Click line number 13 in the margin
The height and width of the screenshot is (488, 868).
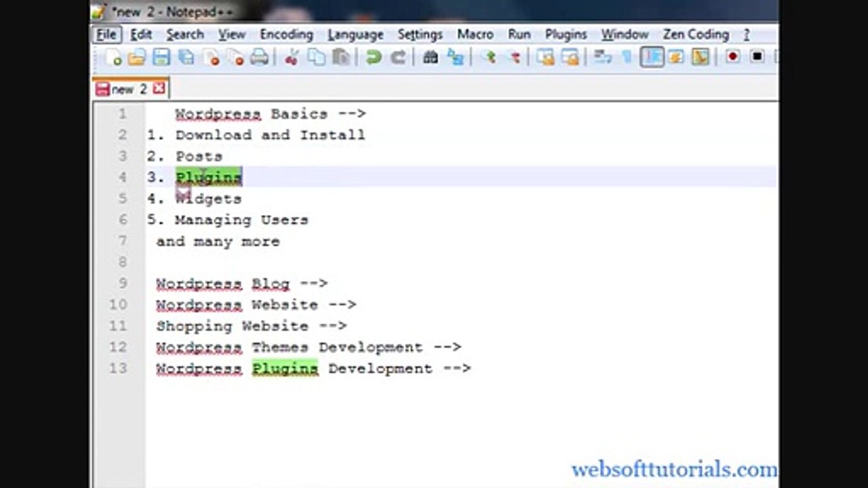(118, 368)
